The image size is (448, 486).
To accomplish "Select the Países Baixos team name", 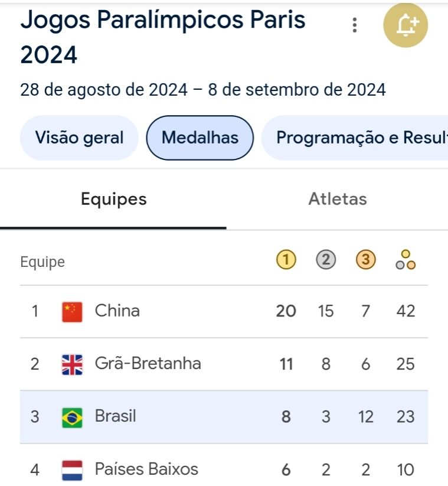I will (x=146, y=469).
